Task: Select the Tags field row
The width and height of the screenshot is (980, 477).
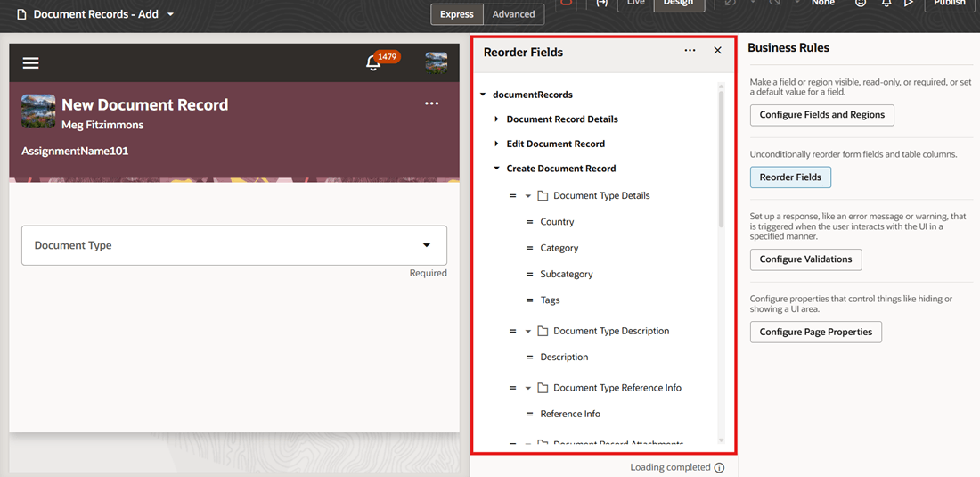Action: pos(550,300)
